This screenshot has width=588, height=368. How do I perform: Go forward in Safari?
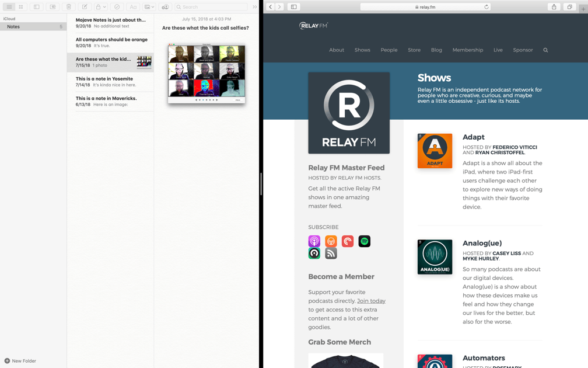point(279,7)
